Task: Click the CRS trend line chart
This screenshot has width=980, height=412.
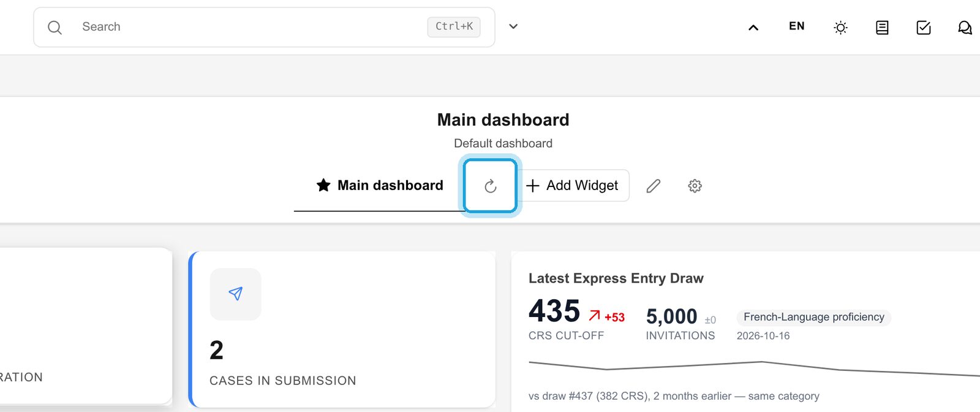Action: pyautogui.click(x=754, y=368)
